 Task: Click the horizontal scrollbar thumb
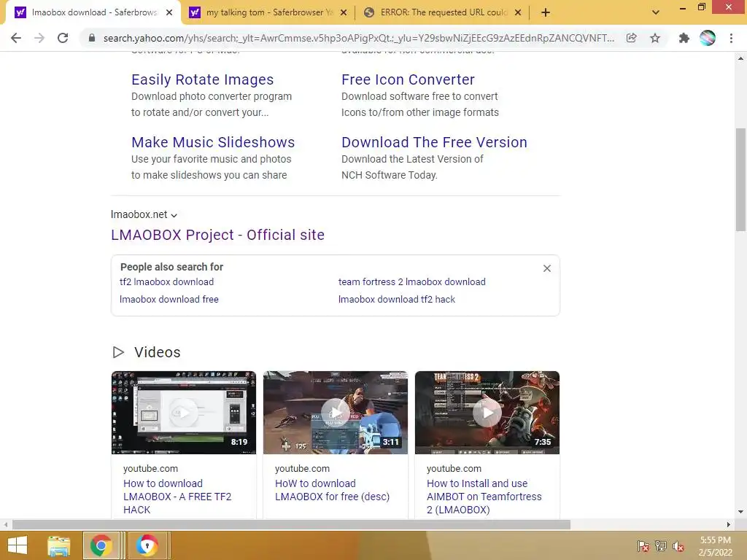tap(291, 525)
